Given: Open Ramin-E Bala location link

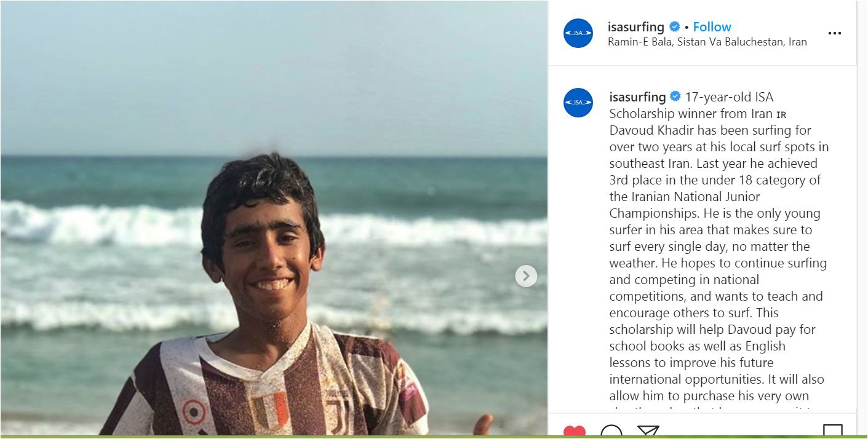Looking at the screenshot, I should [x=707, y=42].
